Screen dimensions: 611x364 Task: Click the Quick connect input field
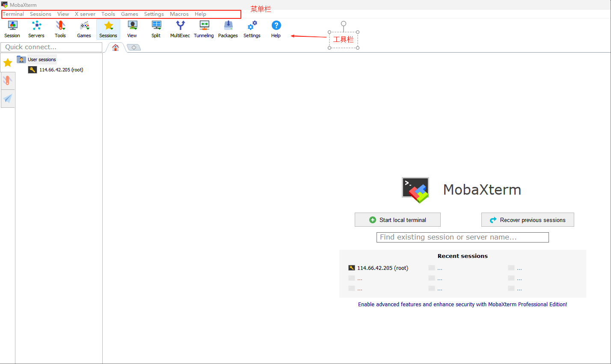point(51,47)
